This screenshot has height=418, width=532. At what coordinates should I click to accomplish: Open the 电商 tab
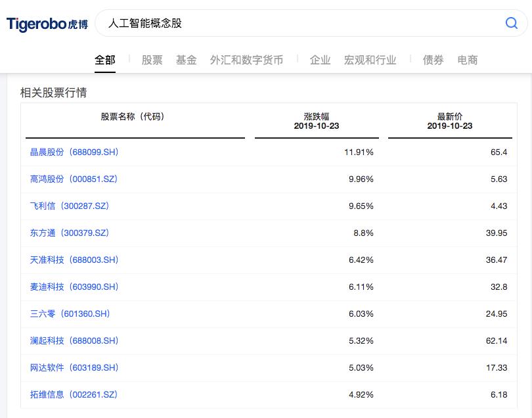click(468, 60)
